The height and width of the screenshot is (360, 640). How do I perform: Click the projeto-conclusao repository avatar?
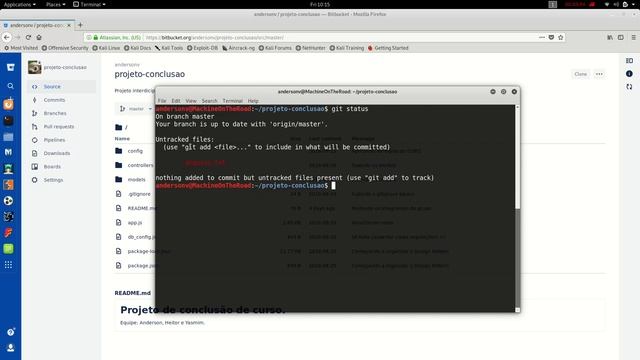click(x=35, y=67)
